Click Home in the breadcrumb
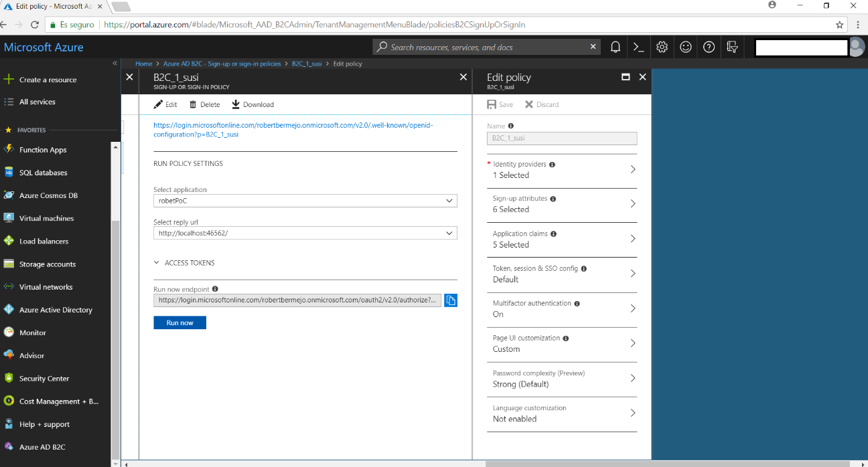 coord(143,64)
